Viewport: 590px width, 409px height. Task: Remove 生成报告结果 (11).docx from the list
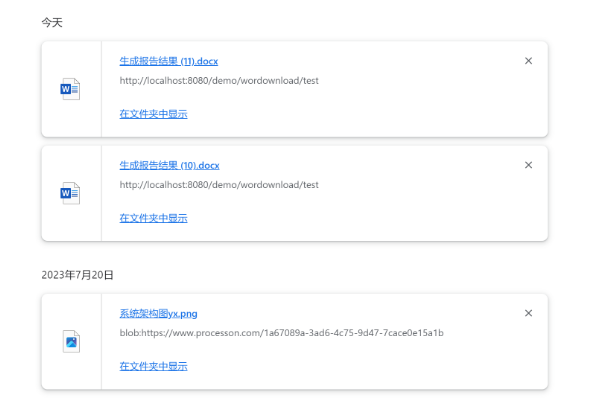(x=528, y=61)
